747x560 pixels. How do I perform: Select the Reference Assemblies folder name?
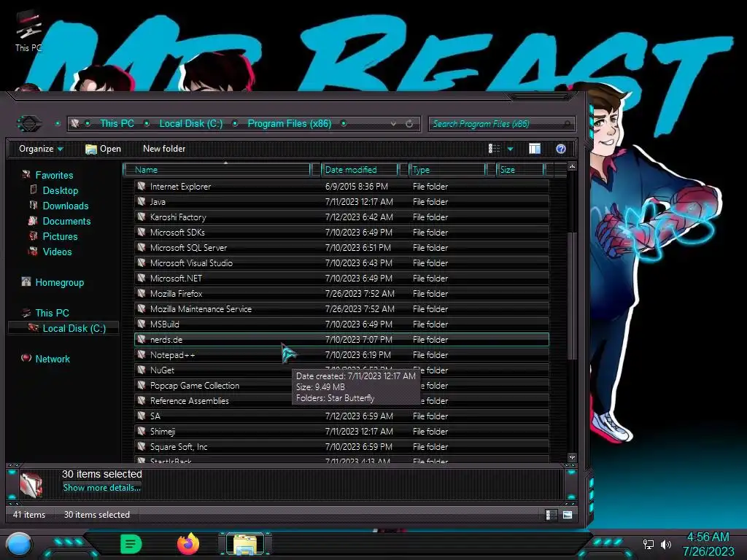(x=189, y=400)
